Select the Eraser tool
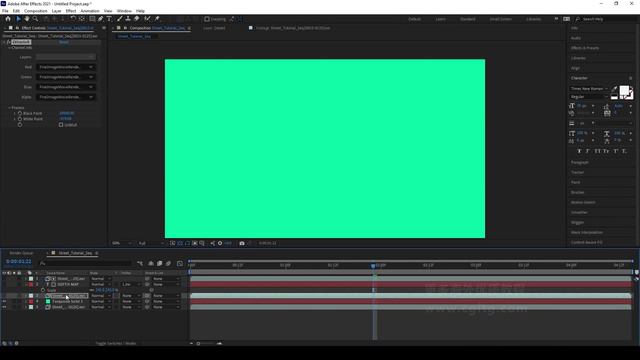 click(x=137, y=19)
